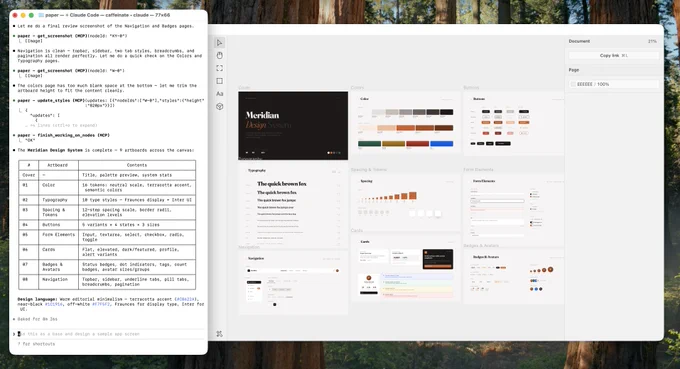Viewport: 680px width, 369px height.
Task: Select the Hand pan tool
Action: click(219, 56)
